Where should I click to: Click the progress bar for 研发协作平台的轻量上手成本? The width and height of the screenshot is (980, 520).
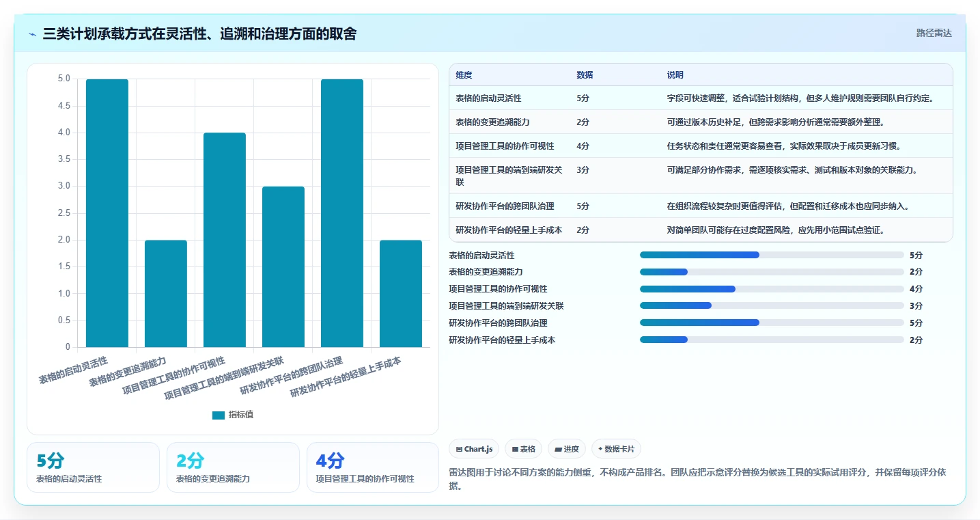click(x=772, y=340)
